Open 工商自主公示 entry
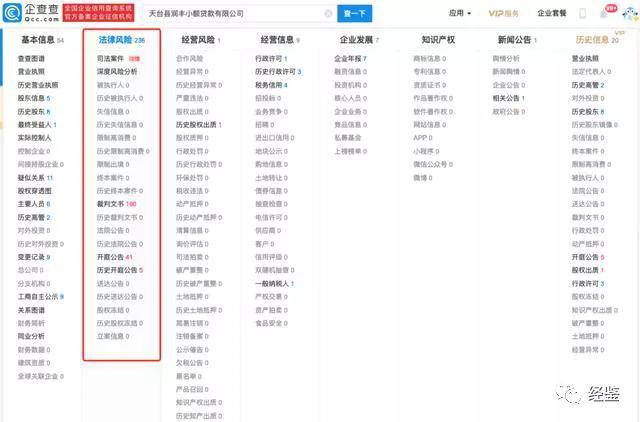 (40, 296)
